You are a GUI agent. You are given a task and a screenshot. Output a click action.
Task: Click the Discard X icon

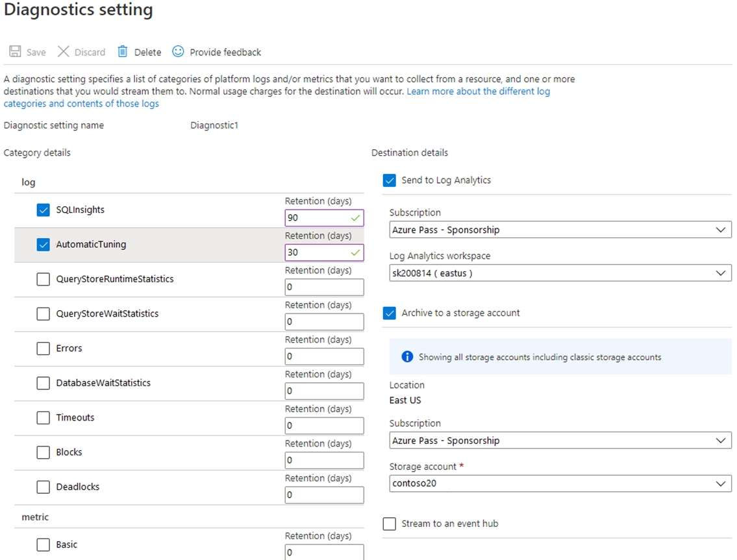(63, 52)
